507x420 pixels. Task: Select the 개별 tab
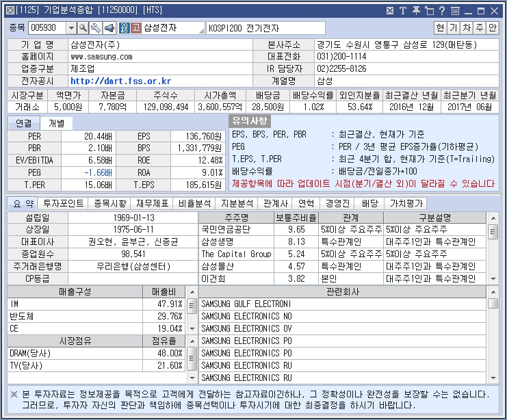57,123
